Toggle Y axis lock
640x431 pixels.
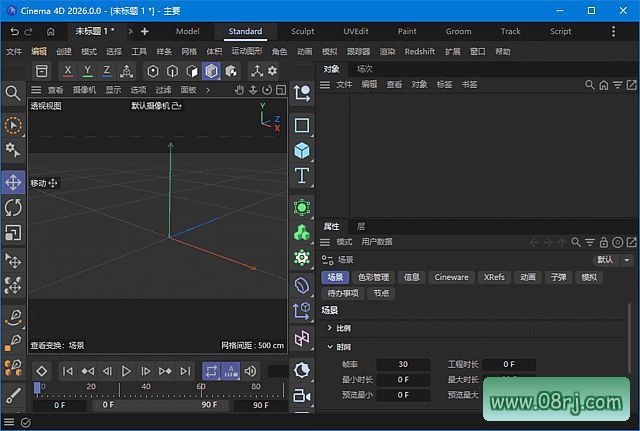tap(87, 71)
